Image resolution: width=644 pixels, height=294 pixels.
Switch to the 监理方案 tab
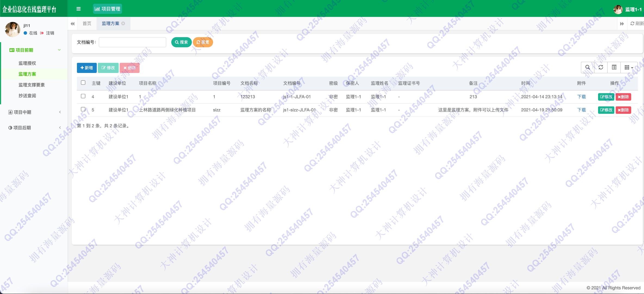110,23
